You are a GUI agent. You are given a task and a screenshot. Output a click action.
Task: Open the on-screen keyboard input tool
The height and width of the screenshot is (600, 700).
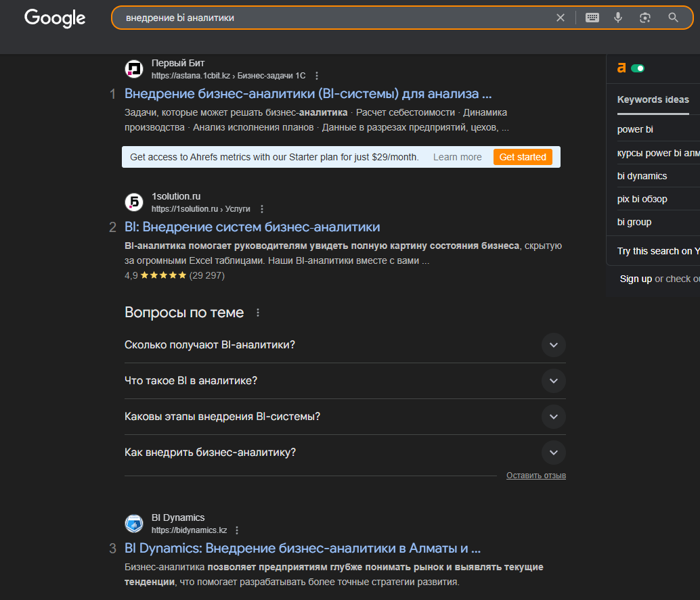point(592,18)
